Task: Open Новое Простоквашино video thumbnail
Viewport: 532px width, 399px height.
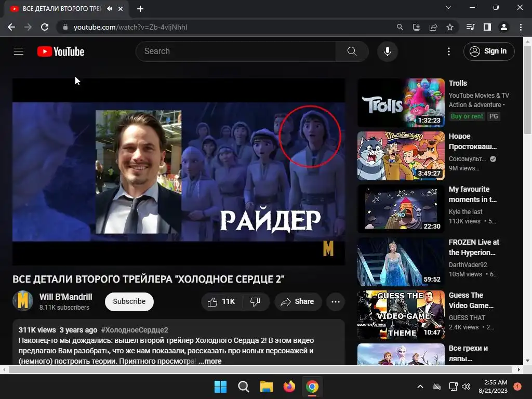Action: [x=401, y=156]
